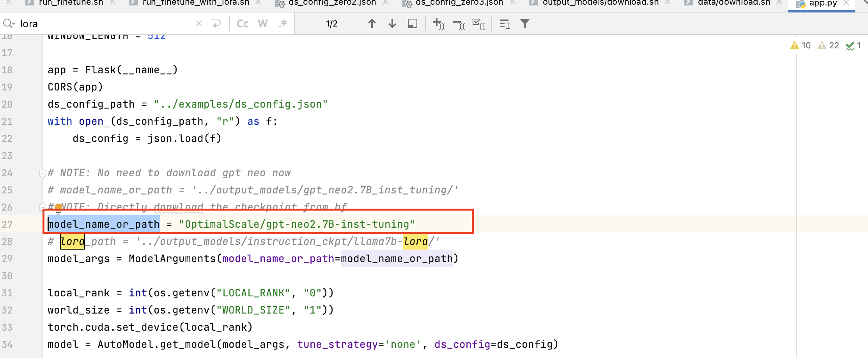Select all occurrences of lora
Image resolution: width=868 pixels, height=358 pixels.
pyautogui.click(x=478, y=23)
